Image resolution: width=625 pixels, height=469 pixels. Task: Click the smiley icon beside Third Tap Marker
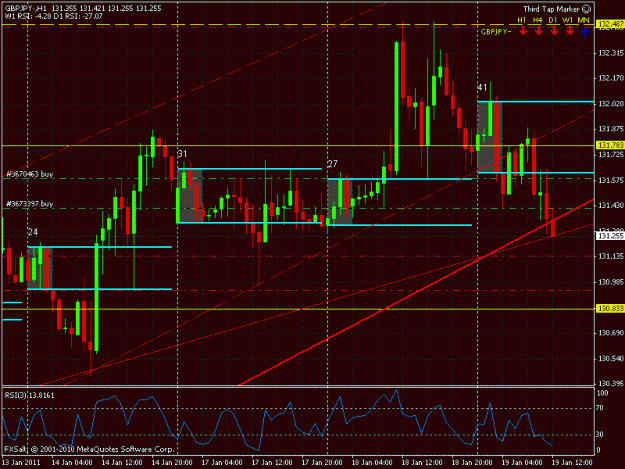(x=586, y=9)
